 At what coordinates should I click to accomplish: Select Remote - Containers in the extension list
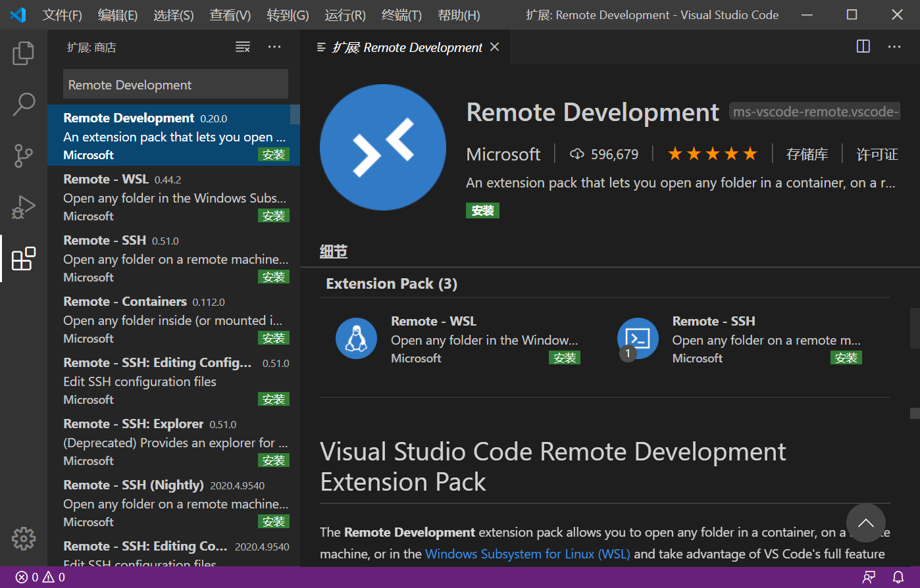pos(174,319)
